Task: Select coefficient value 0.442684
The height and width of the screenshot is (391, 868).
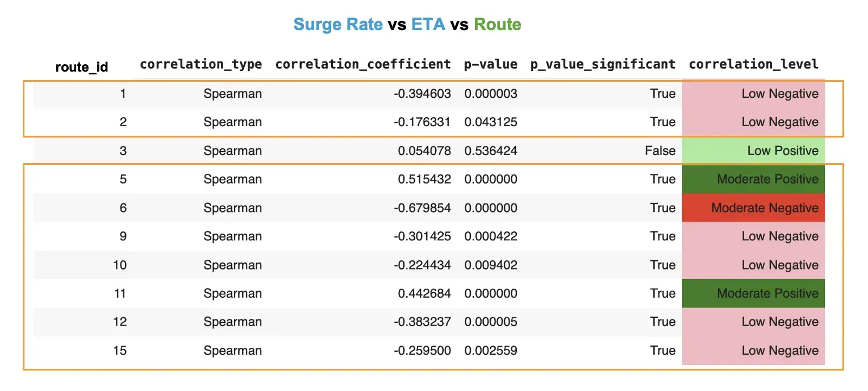Action: pyautogui.click(x=425, y=293)
